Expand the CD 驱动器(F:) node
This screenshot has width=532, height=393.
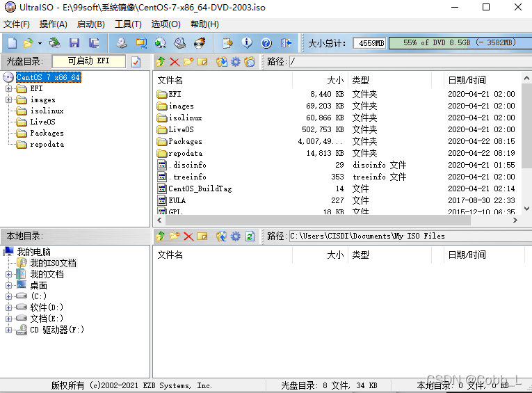9,330
